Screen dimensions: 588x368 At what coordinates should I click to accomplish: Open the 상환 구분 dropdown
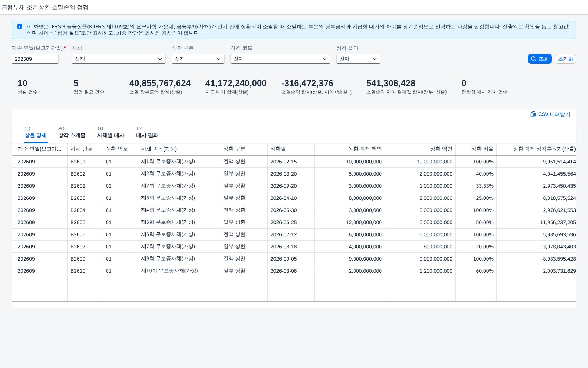coord(198,59)
